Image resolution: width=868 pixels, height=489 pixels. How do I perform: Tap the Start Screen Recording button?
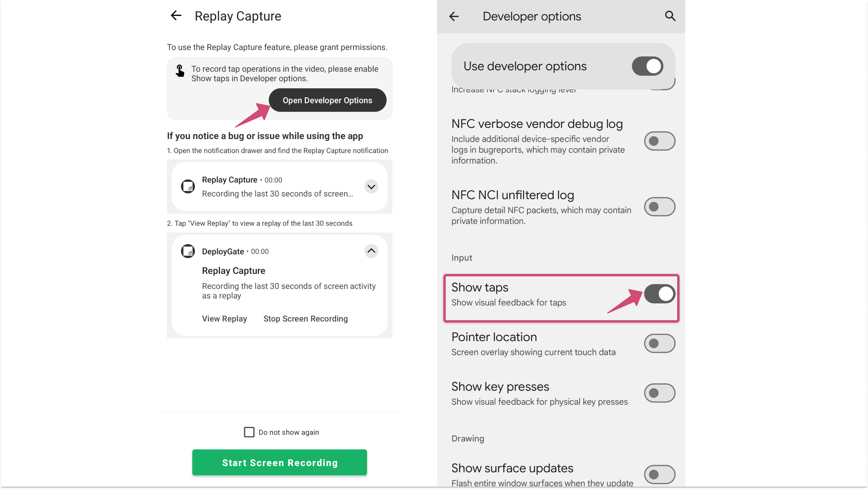click(x=279, y=462)
